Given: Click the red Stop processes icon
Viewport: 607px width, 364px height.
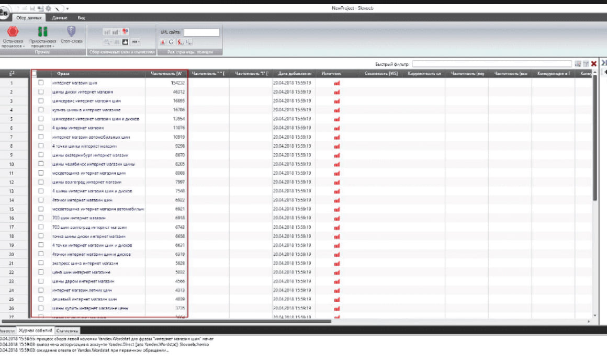Looking at the screenshot, I should [14, 31].
